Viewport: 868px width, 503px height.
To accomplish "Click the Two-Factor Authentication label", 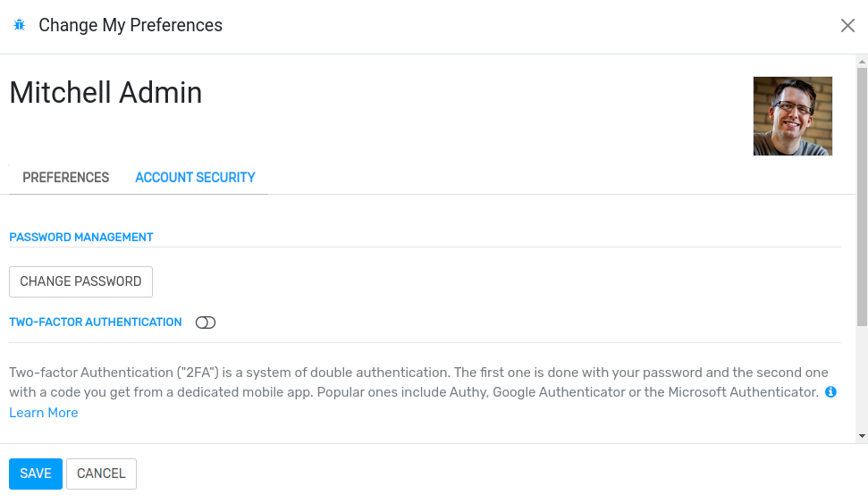I will (96, 322).
